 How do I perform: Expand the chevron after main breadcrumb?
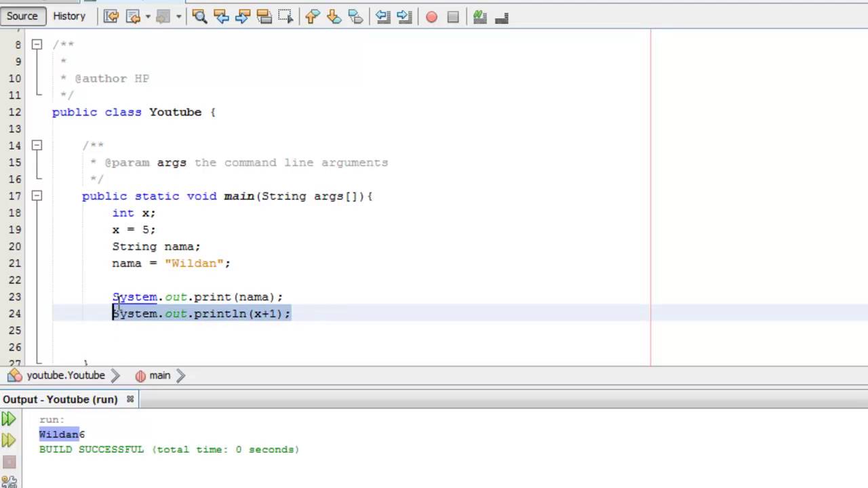[x=180, y=375]
